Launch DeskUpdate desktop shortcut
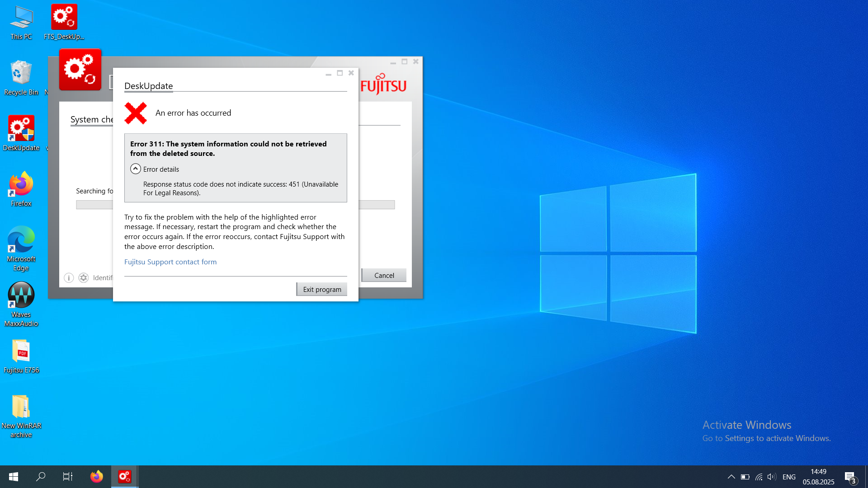 coord(21,134)
